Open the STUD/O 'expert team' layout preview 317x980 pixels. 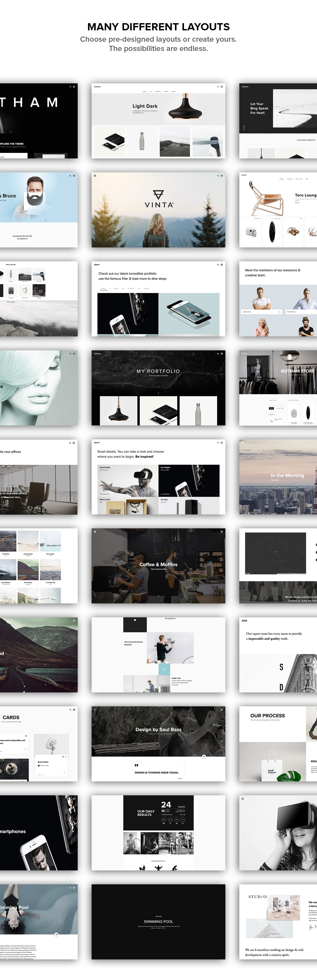[x=278, y=655]
